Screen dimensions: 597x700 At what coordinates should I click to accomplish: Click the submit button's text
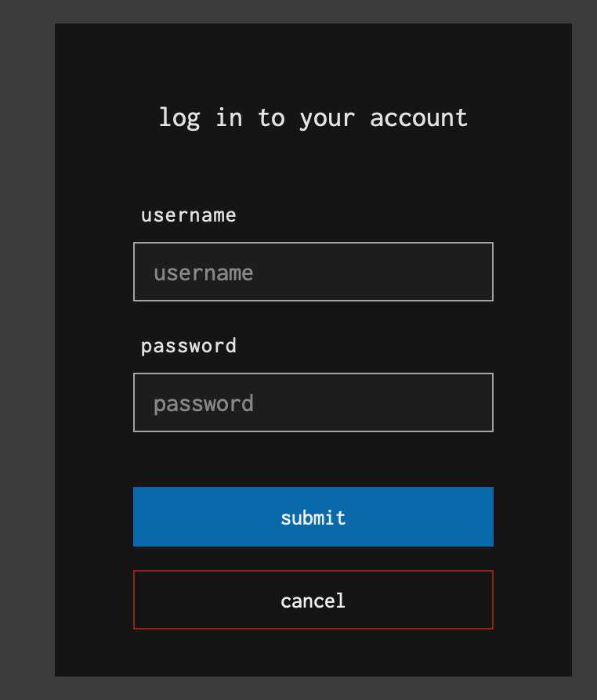point(313,517)
